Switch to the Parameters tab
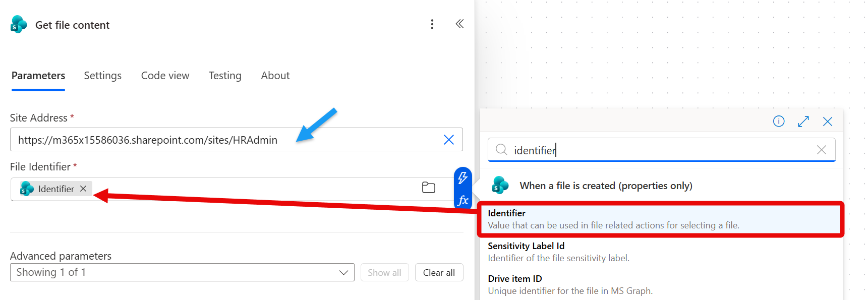The width and height of the screenshot is (868, 300). [38, 76]
